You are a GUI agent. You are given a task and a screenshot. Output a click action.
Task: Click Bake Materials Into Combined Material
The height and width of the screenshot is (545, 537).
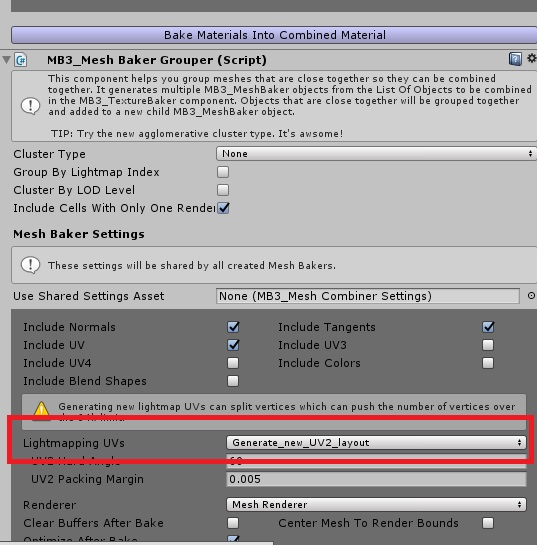tap(275, 35)
